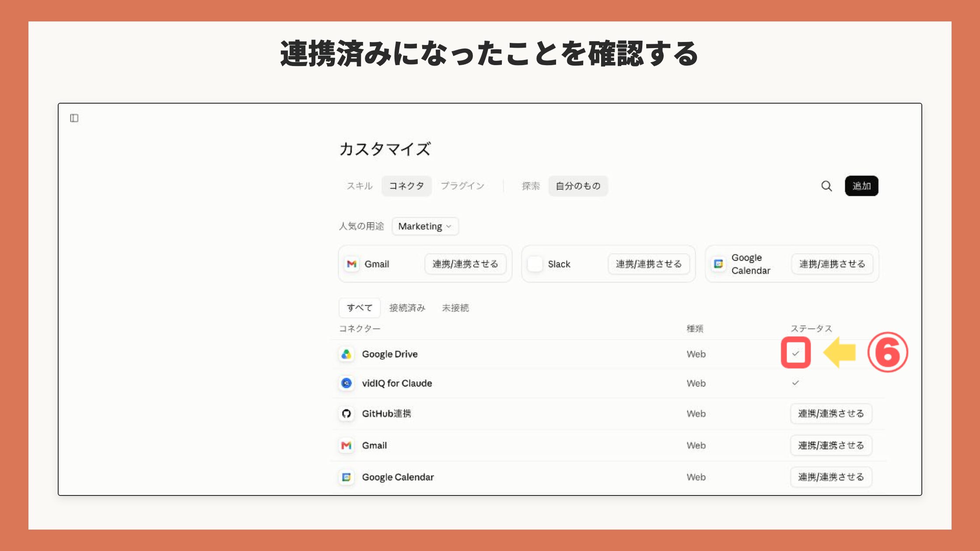
Task: Click the Slack card icon
Action: tap(535, 264)
